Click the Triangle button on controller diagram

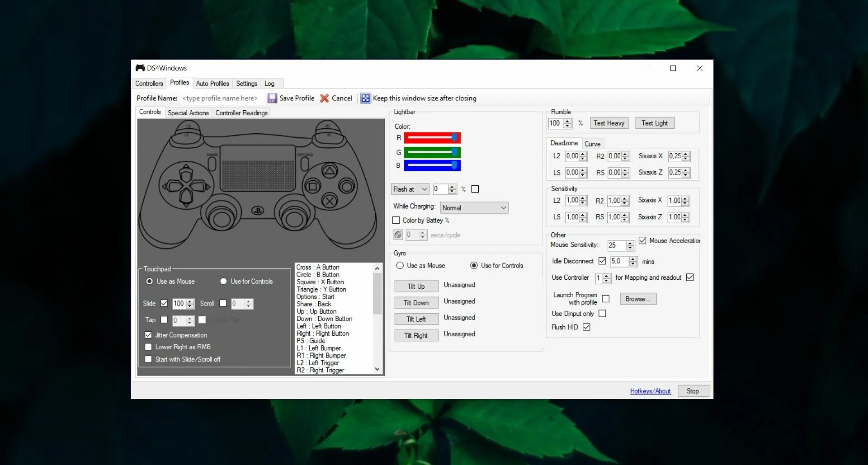330,171
